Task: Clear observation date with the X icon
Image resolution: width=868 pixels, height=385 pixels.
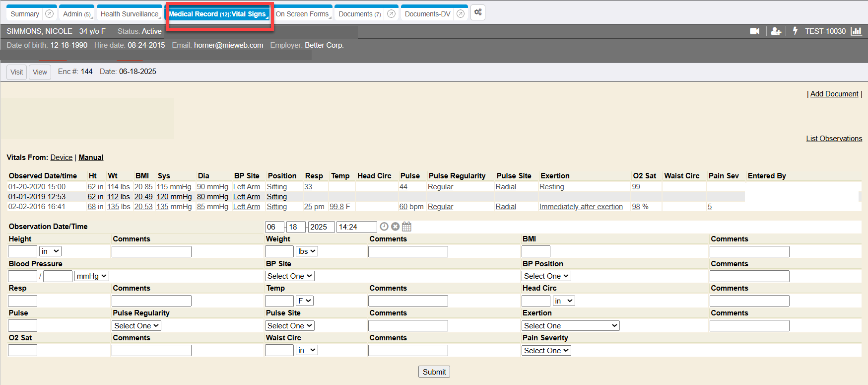Action: 395,227
